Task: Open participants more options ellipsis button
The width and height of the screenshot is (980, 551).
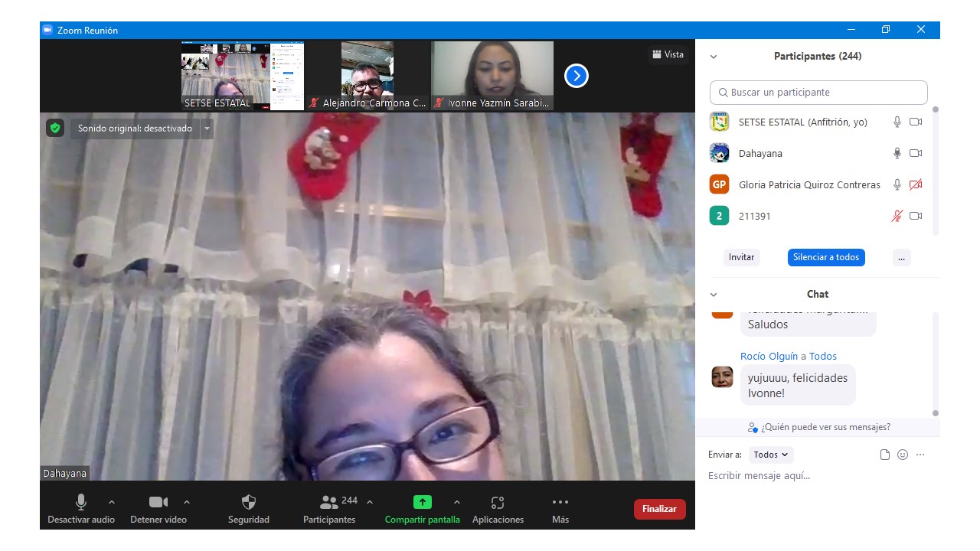Action: pyautogui.click(x=902, y=257)
